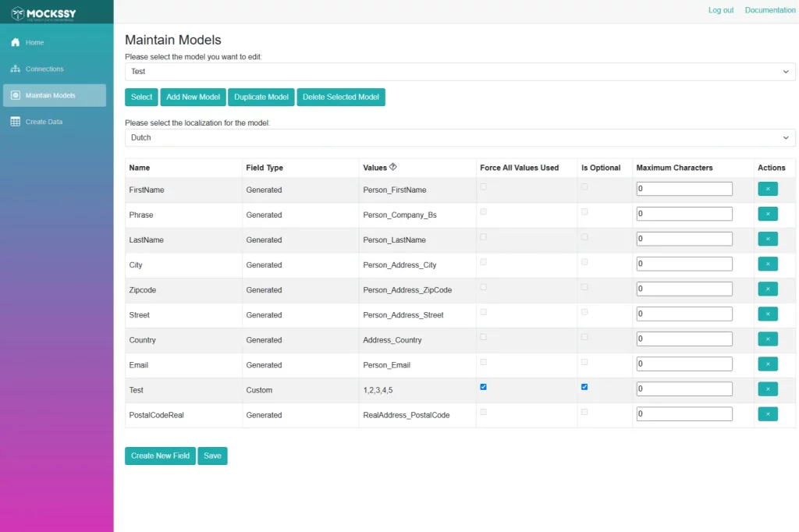
Task: Click the Home house icon in sidebar
Action: click(x=16, y=42)
